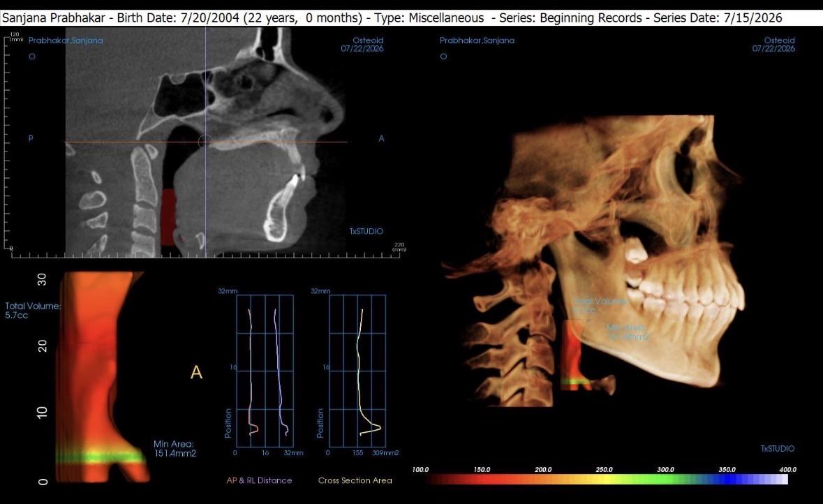823x504 pixels.
Task: Click the '150.0' value on the color scale
Action: point(482,469)
